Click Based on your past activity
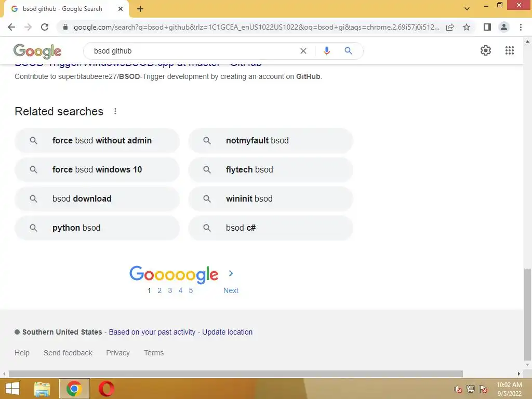The height and width of the screenshot is (399, 532). click(152, 332)
